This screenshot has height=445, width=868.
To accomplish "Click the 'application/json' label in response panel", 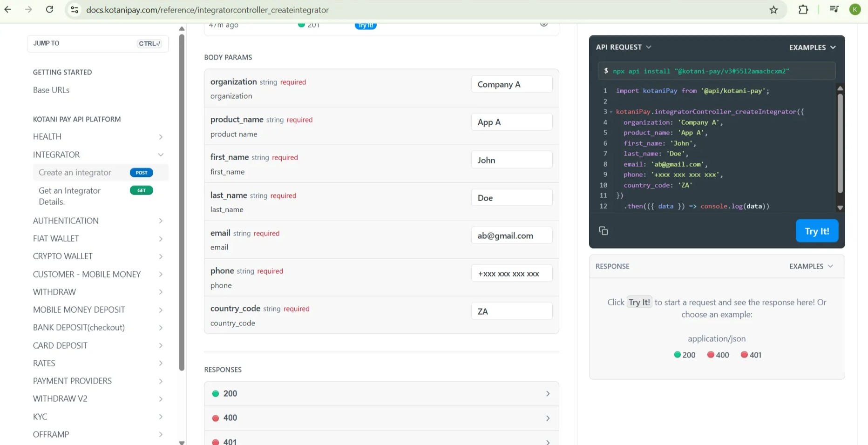I will pos(717,338).
